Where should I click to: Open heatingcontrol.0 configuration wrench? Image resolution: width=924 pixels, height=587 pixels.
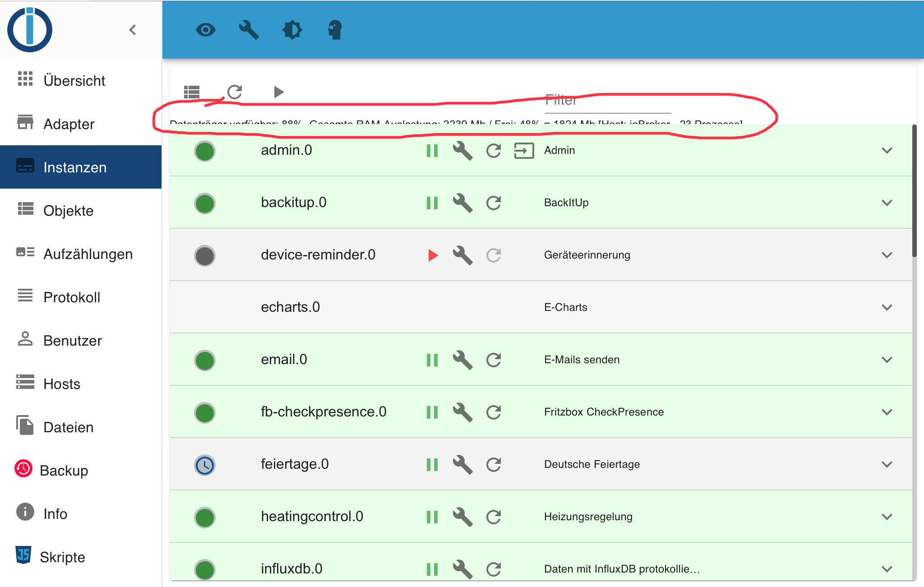tap(463, 517)
